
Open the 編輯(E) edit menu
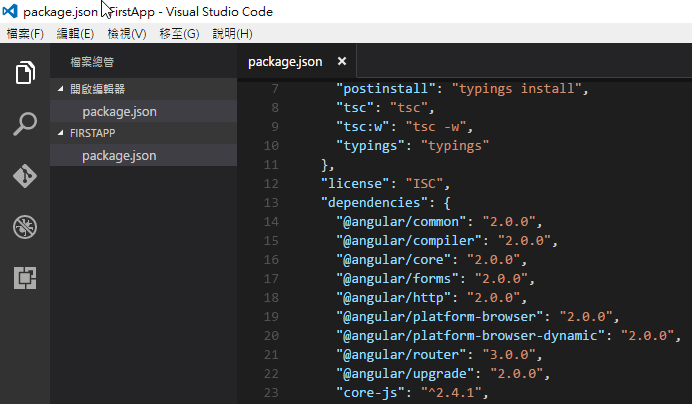(x=75, y=34)
